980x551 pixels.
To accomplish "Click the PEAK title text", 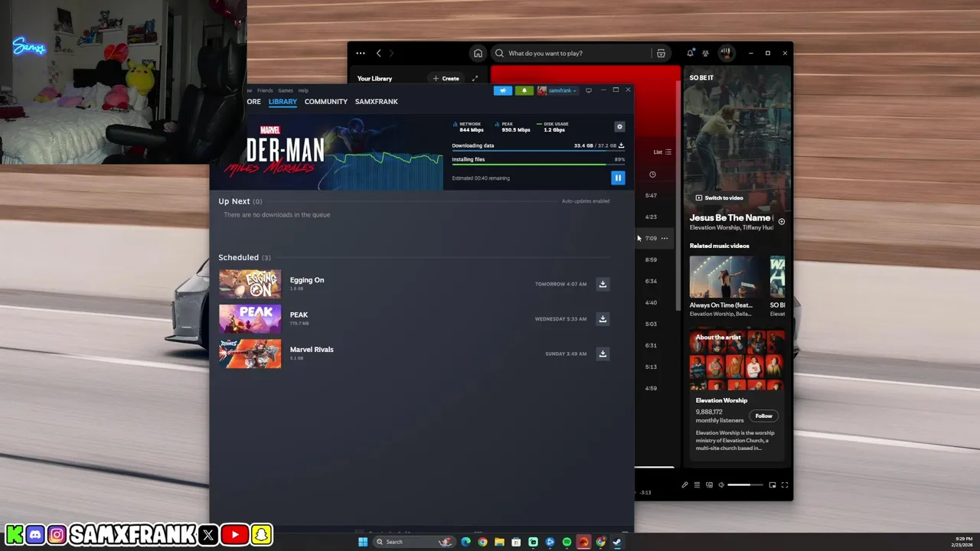I will tap(299, 315).
